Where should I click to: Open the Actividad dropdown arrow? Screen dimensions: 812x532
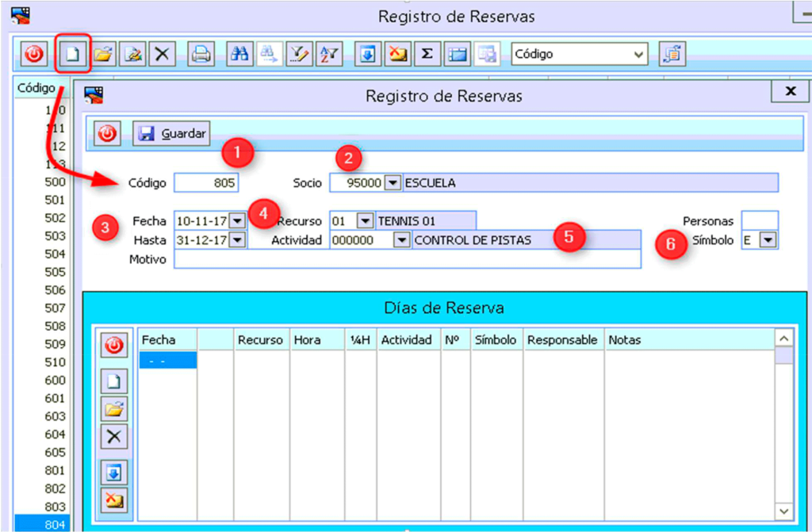point(402,240)
